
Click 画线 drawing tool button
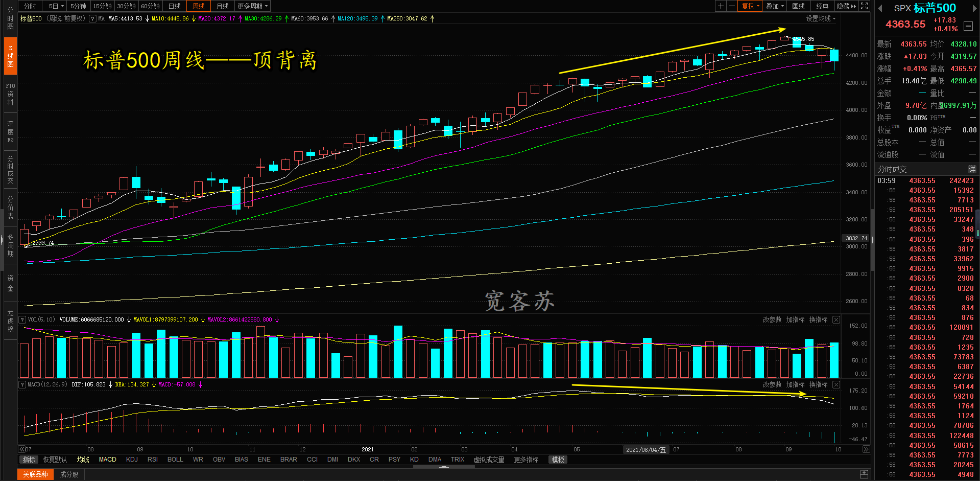pos(798,6)
